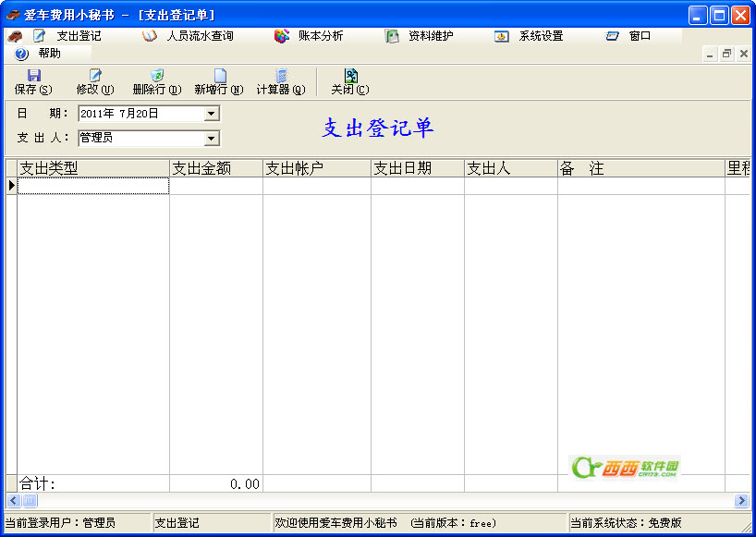The image size is (756, 537).
Task: Click the horizontal scrollbar right arrow
Action: click(x=741, y=500)
